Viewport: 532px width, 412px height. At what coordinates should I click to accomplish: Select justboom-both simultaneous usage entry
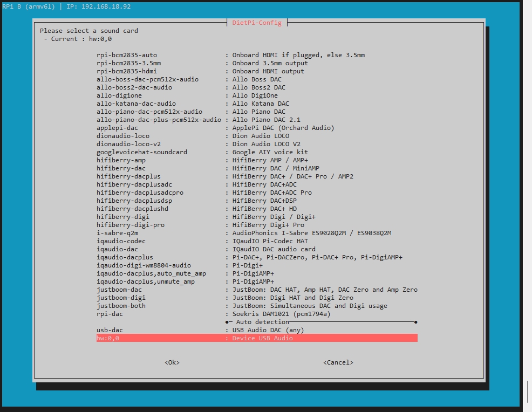point(257,306)
